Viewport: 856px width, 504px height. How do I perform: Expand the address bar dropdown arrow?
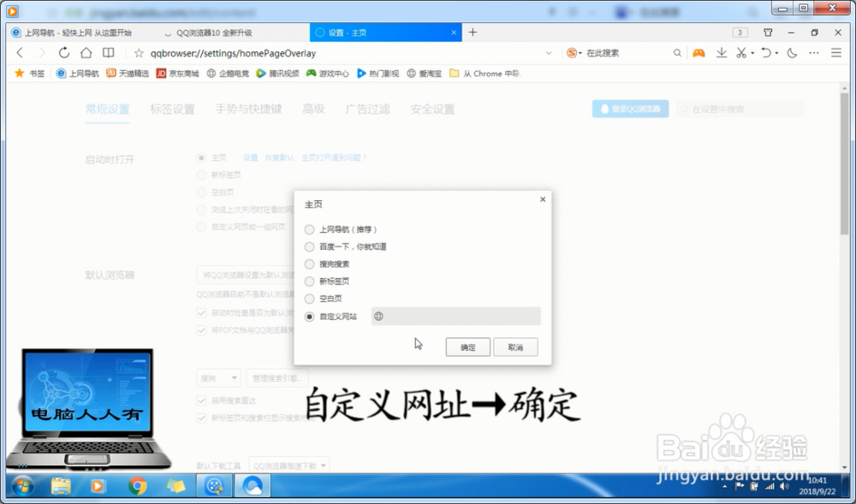(x=549, y=53)
